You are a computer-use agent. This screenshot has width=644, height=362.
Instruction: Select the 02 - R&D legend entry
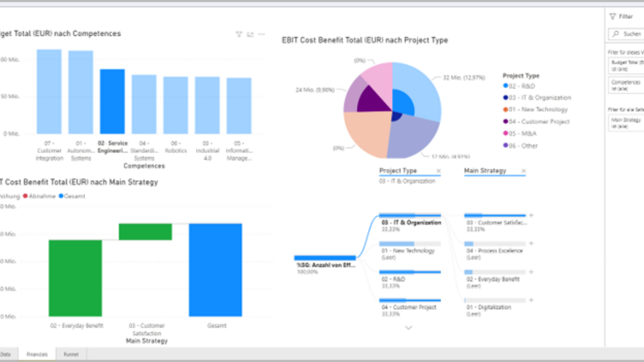pyautogui.click(x=522, y=86)
